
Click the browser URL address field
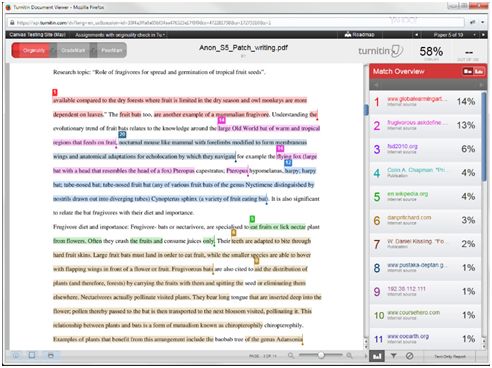pyautogui.click(x=237, y=23)
